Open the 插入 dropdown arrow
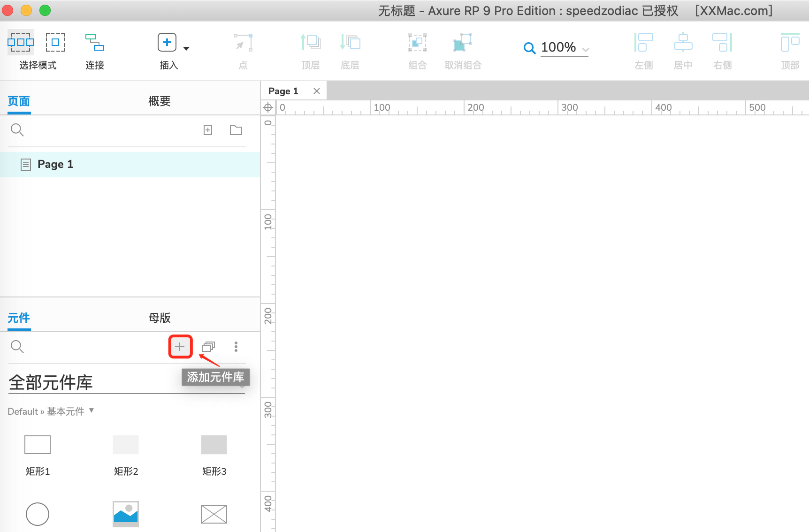The image size is (809, 532). click(186, 48)
